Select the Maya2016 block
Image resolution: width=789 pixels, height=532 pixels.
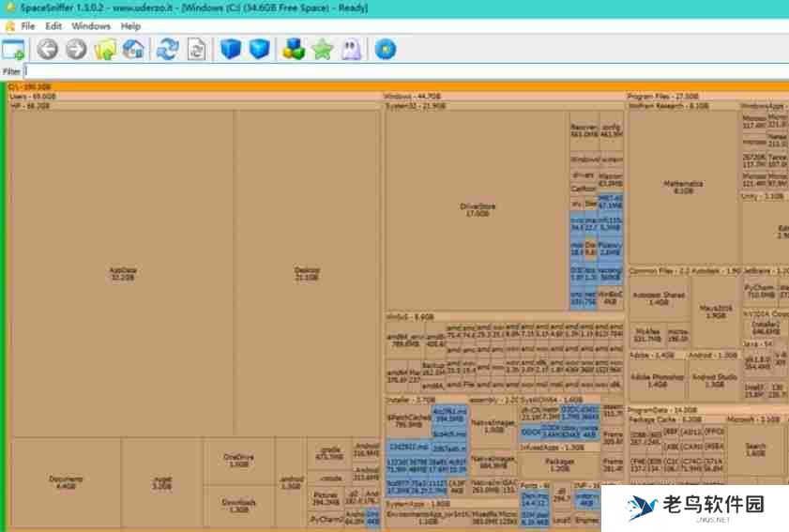click(716, 312)
